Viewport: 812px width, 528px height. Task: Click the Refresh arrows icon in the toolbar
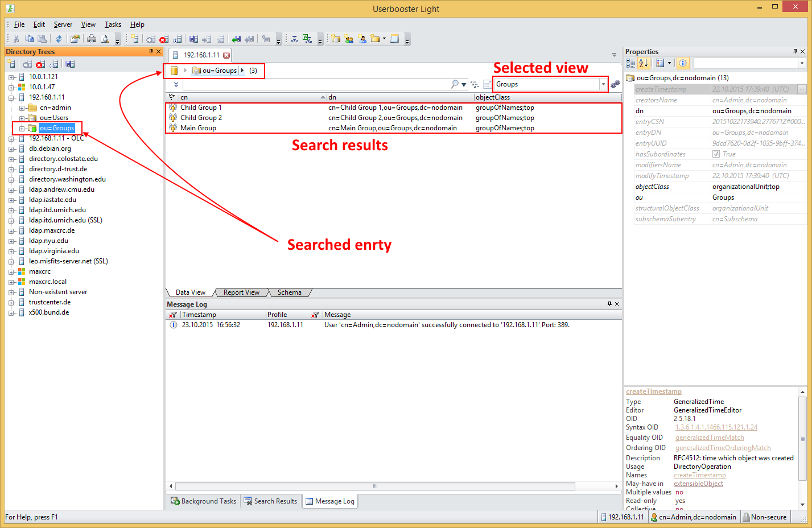point(59,39)
